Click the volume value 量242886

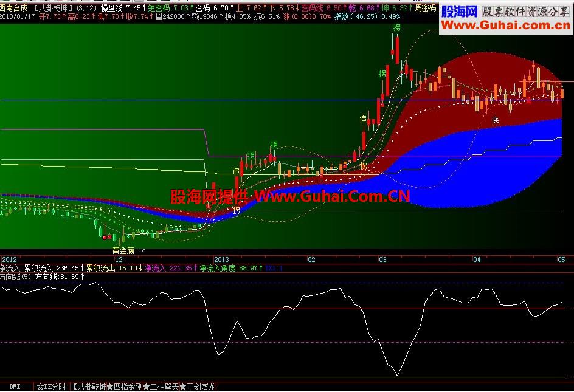pyautogui.click(x=173, y=17)
